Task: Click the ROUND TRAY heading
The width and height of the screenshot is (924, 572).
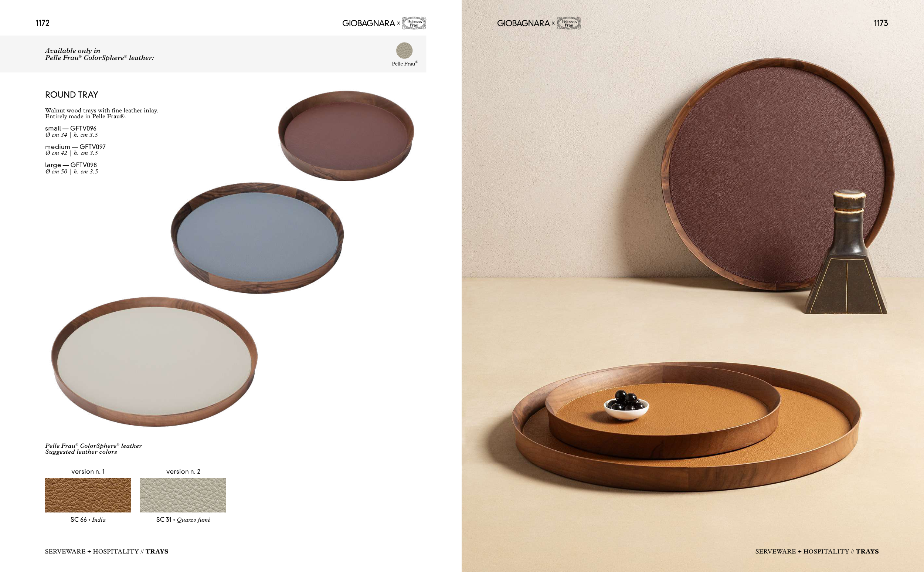Action: 71,95
